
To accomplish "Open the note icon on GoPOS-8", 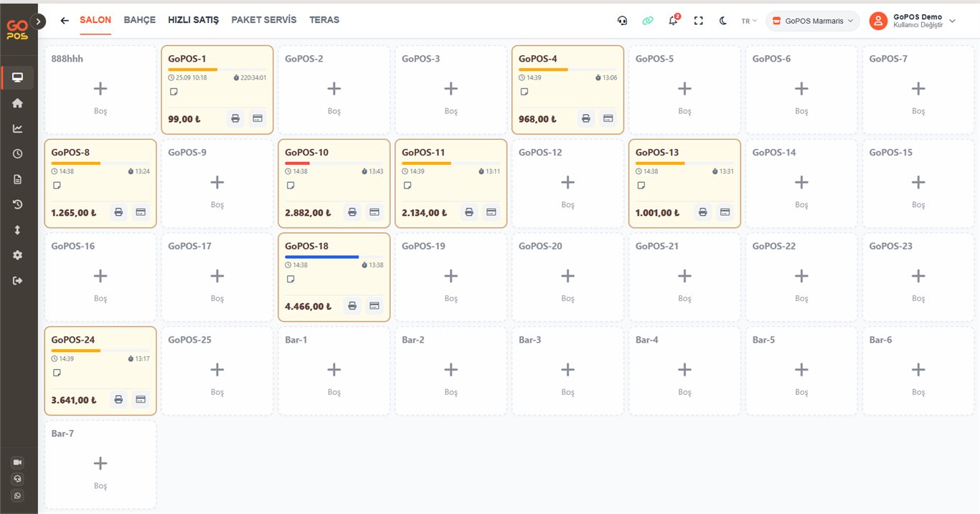I will [57, 186].
